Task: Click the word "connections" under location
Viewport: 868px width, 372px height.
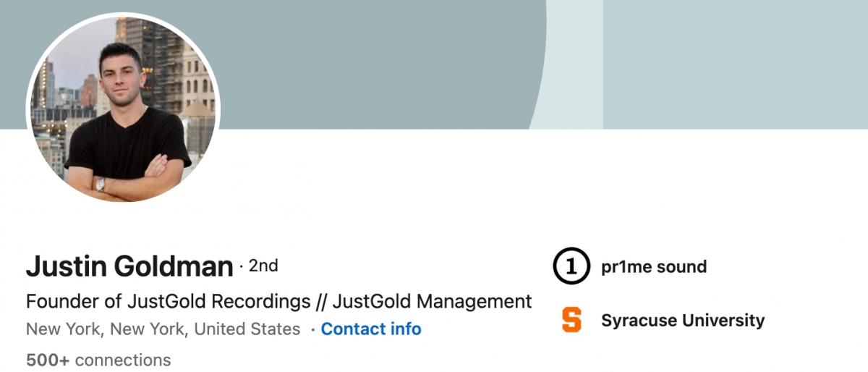Action: click(x=123, y=360)
